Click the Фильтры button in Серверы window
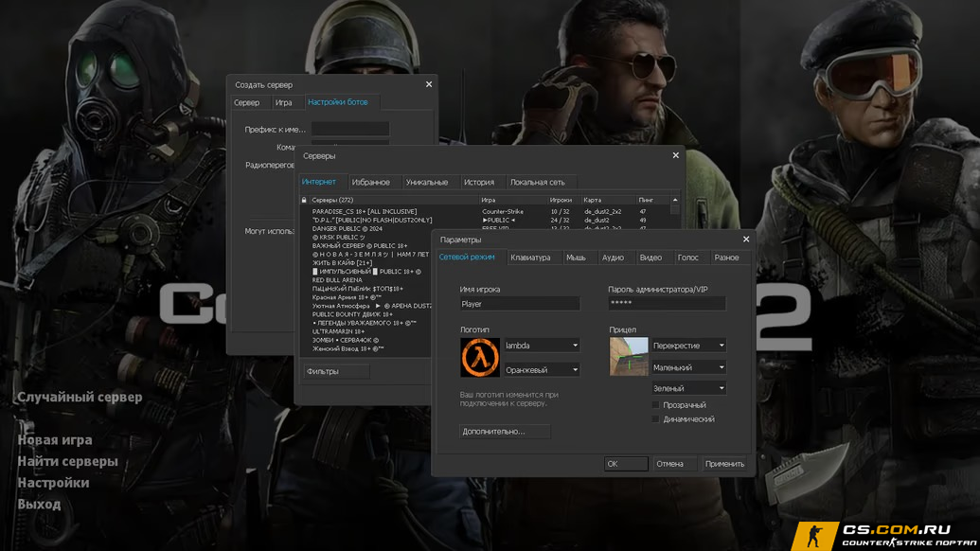980x551 pixels. (x=336, y=371)
